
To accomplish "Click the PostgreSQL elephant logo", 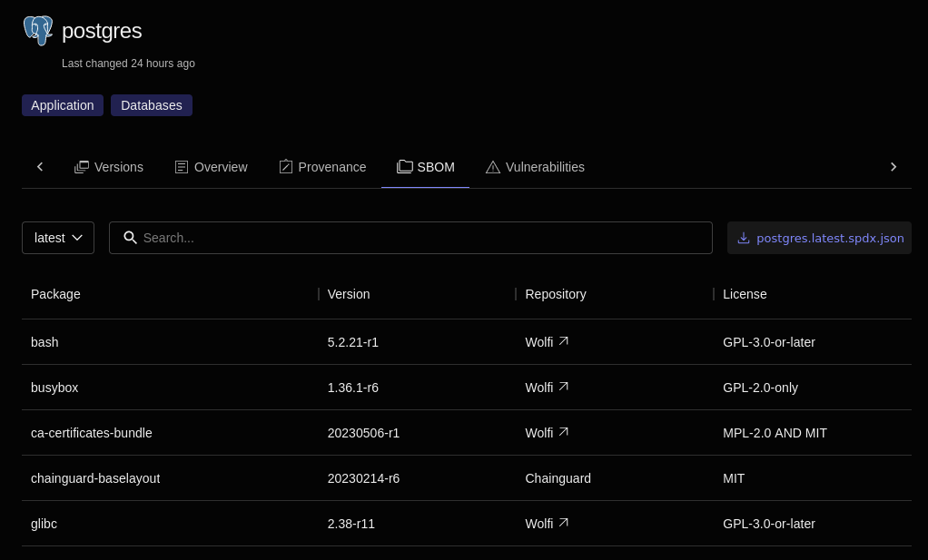I will click(38, 30).
